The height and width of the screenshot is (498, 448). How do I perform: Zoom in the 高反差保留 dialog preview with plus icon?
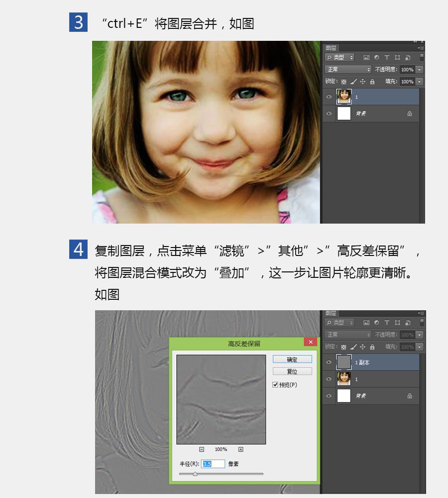click(x=240, y=449)
